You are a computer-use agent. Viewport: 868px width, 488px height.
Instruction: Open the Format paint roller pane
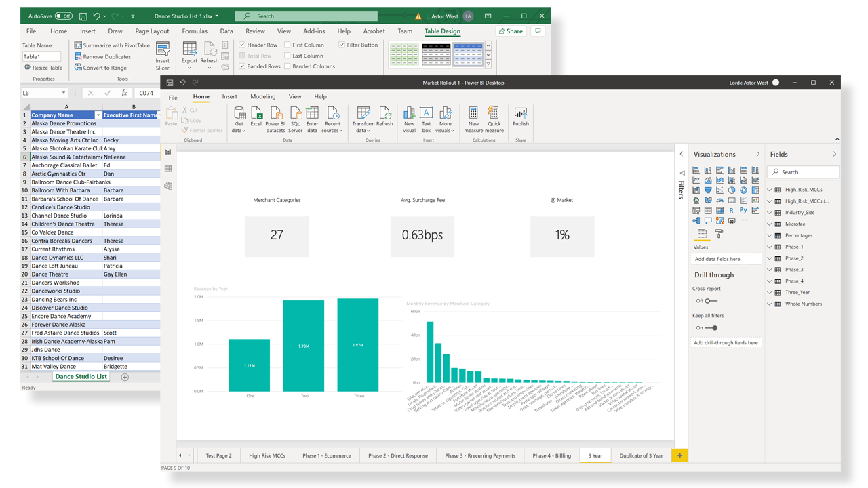pos(719,234)
